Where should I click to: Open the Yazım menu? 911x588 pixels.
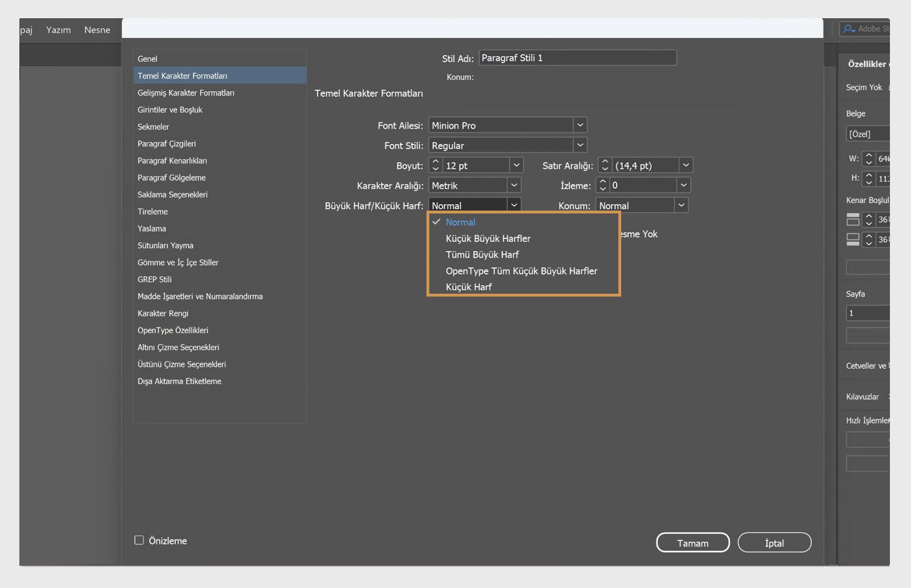pyautogui.click(x=59, y=30)
